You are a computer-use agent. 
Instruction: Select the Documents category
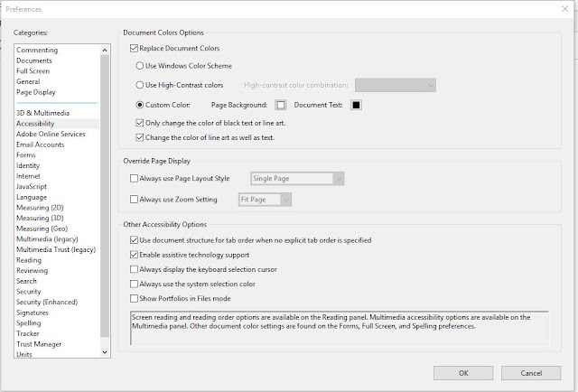click(x=34, y=61)
